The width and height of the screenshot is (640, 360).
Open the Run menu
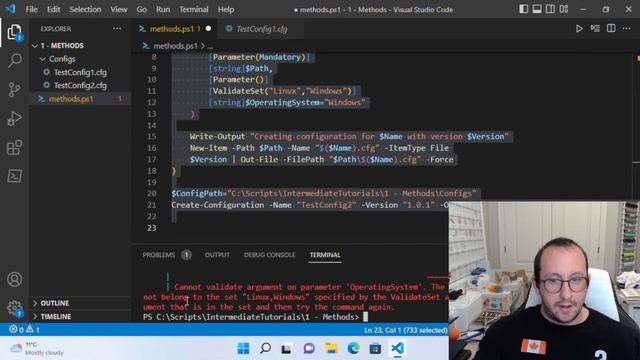click(163, 9)
